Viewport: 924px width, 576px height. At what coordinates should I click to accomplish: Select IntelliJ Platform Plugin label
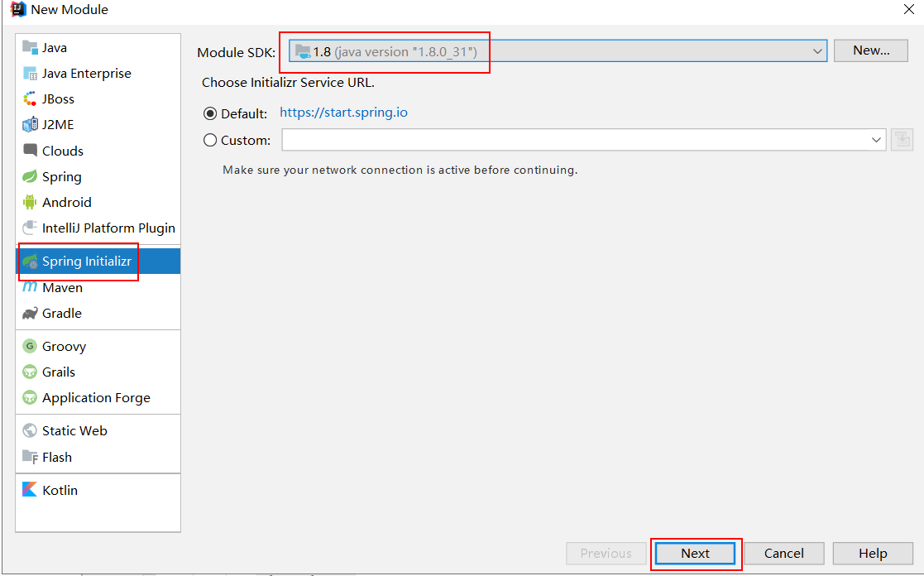108,228
